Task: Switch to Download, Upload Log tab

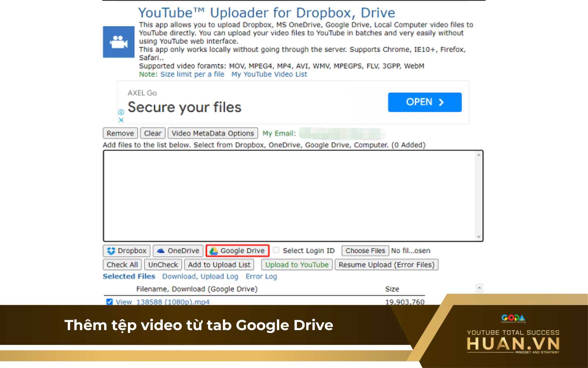Action: (200, 276)
